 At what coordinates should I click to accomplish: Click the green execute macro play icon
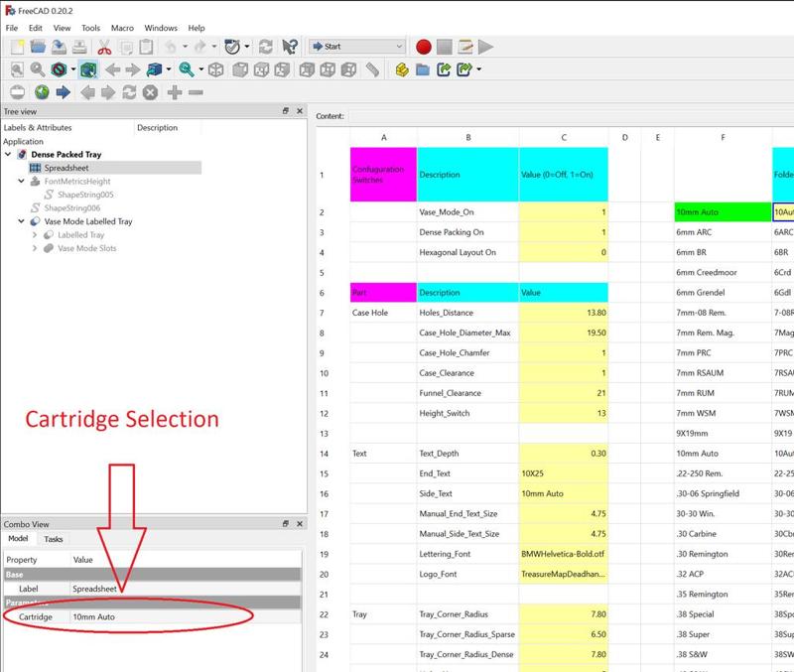pyautogui.click(x=485, y=47)
